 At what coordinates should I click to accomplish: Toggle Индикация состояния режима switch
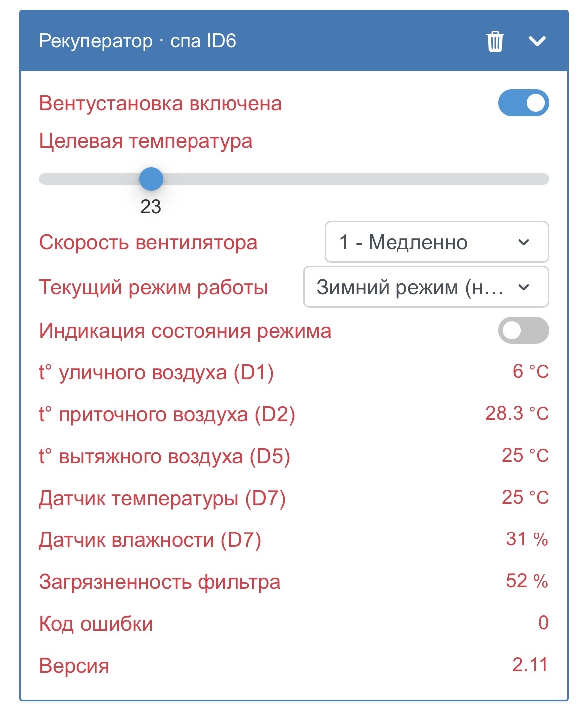[x=523, y=330]
